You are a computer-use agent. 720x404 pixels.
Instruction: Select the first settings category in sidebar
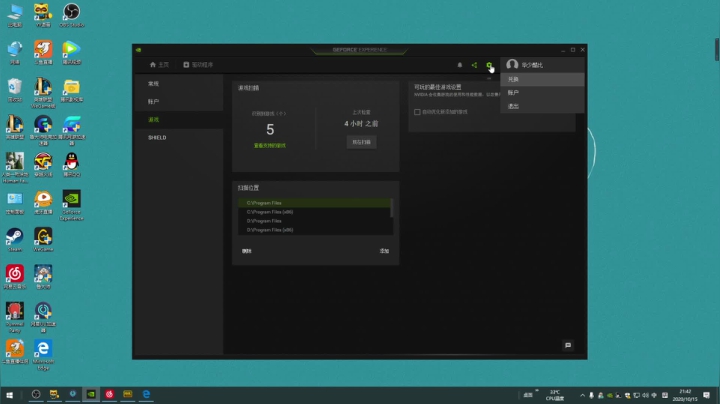click(179, 84)
